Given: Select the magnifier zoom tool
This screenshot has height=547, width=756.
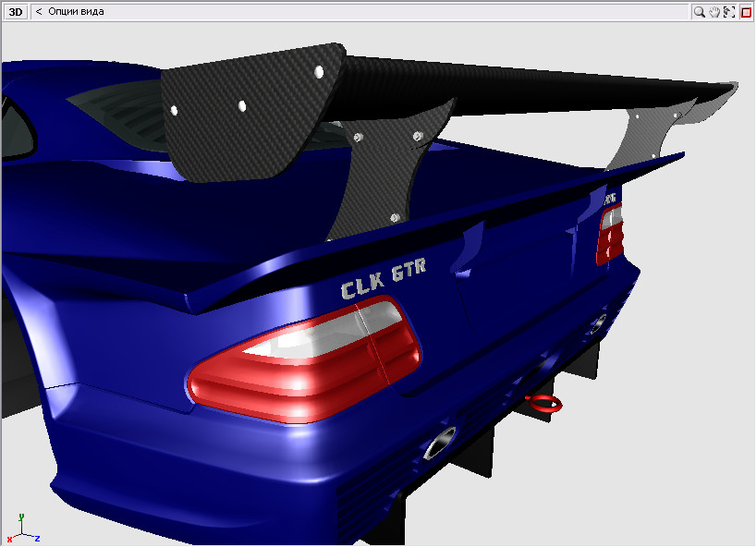Looking at the screenshot, I should tap(699, 12).
